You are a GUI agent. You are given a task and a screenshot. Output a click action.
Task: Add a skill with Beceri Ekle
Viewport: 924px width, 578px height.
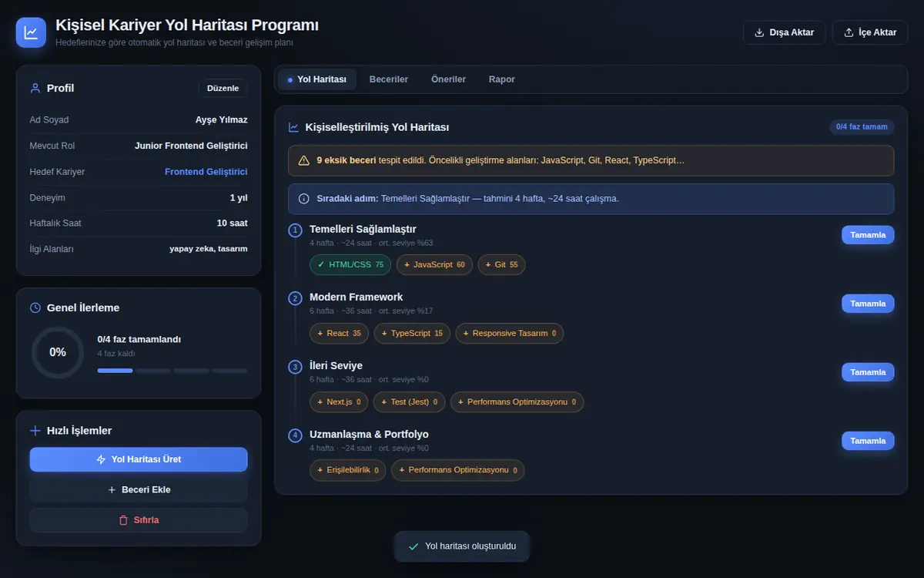[x=139, y=489]
